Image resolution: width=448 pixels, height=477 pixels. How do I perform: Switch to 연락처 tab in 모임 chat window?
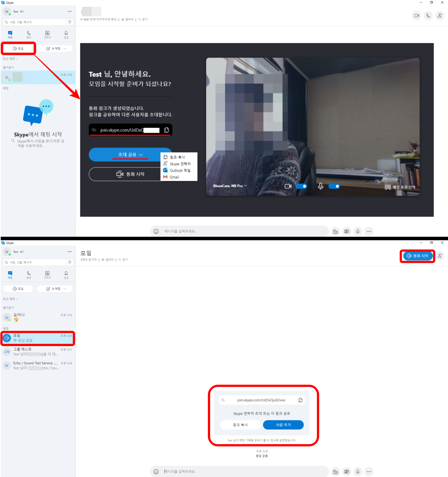(48, 275)
